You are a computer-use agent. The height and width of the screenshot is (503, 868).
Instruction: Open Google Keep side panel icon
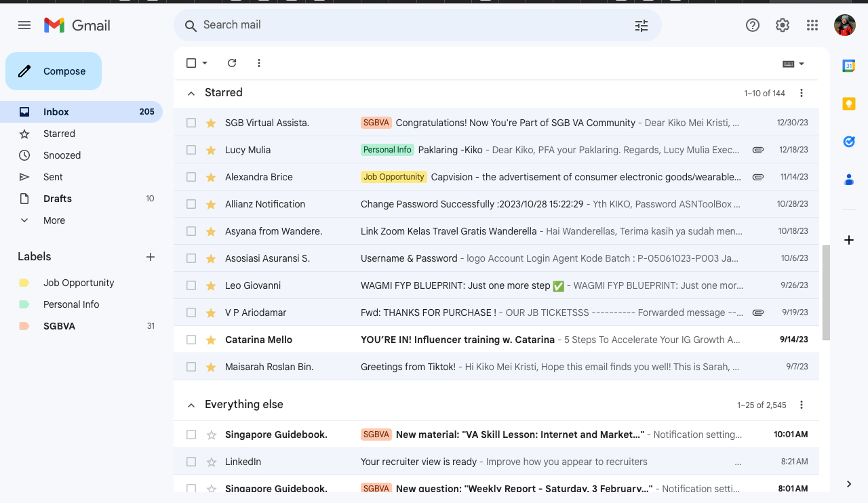coord(848,104)
